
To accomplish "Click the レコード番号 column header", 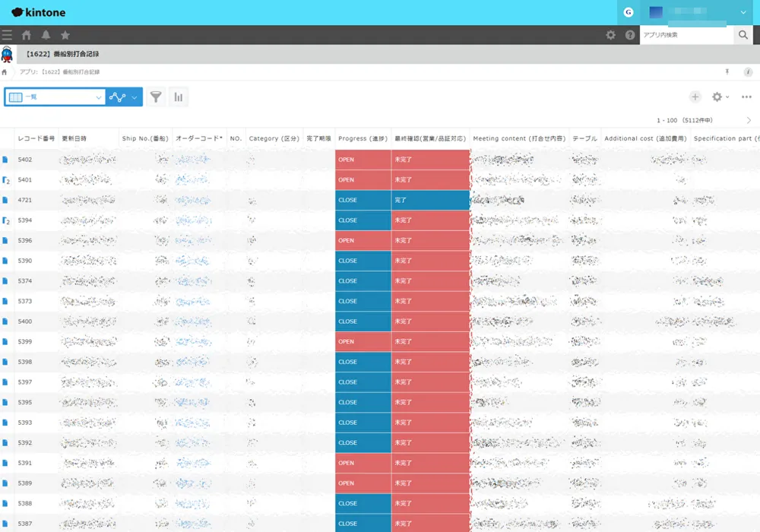I will 36,139.
